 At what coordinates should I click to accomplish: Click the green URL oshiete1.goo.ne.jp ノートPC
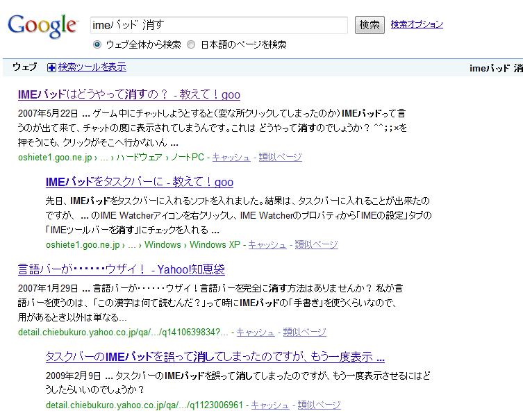(x=111, y=157)
